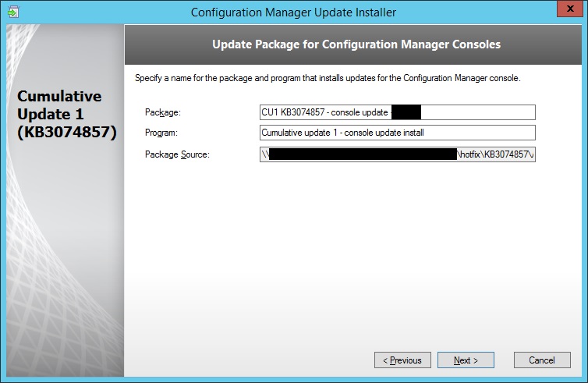
Task: Click the "Program:" field label
Action: click(162, 133)
